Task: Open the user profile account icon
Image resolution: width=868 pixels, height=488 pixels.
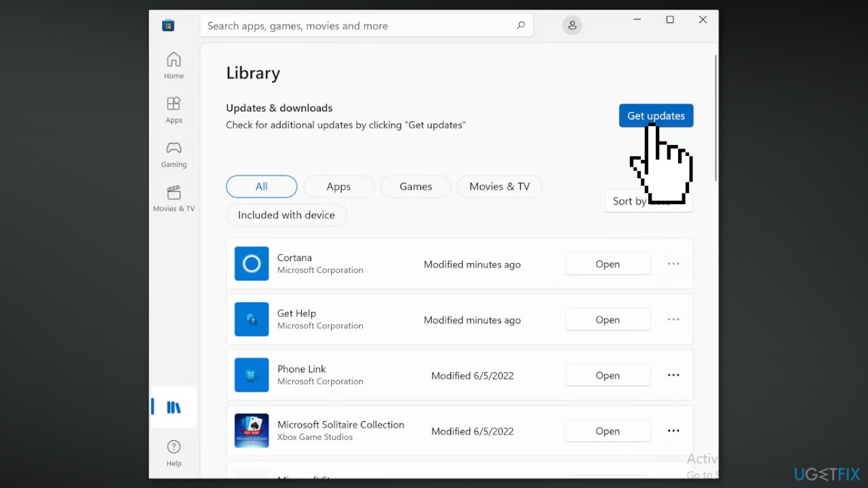Action: click(572, 25)
